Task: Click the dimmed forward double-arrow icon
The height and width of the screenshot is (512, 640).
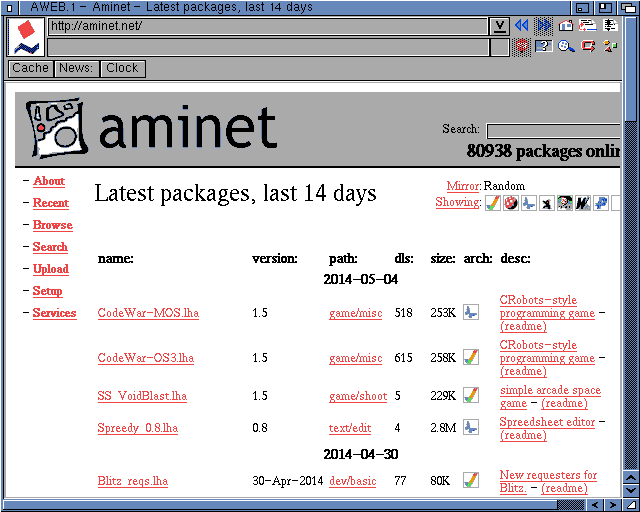Action: pos(544,26)
